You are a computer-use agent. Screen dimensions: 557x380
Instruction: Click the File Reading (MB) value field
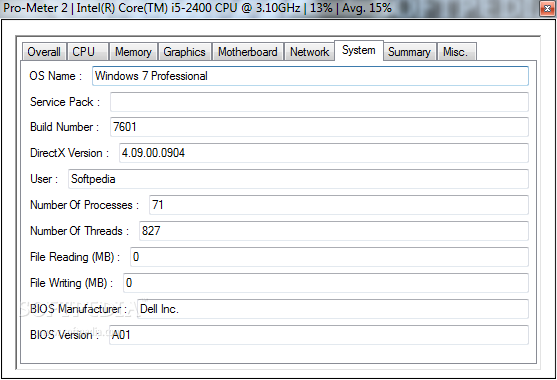[x=329, y=257]
